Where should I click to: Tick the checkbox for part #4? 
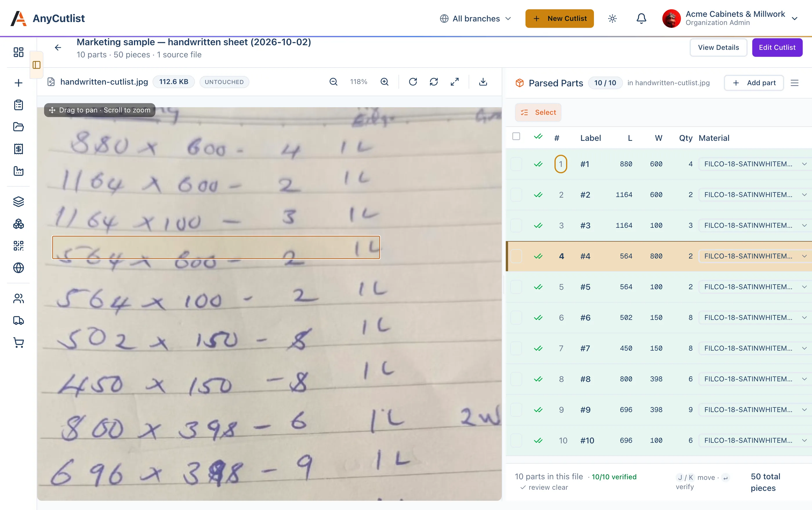point(516,256)
